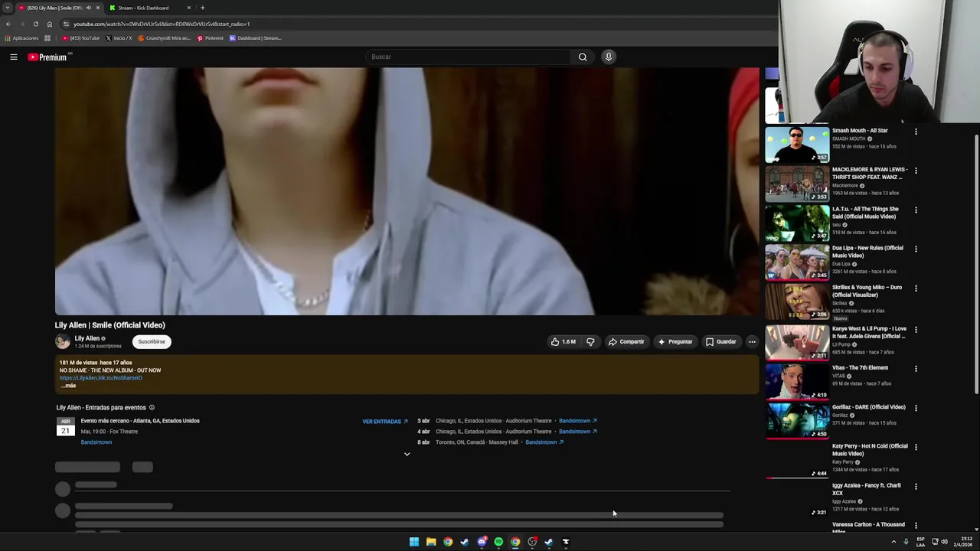The width and height of the screenshot is (980, 551).
Task: Open Macklemore Thrift Shop thumbnail
Action: tap(797, 184)
